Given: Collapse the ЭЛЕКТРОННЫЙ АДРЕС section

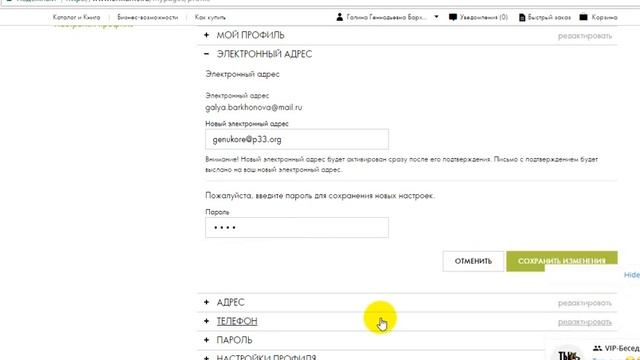Looking at the screenshot, I should [207, 54].
